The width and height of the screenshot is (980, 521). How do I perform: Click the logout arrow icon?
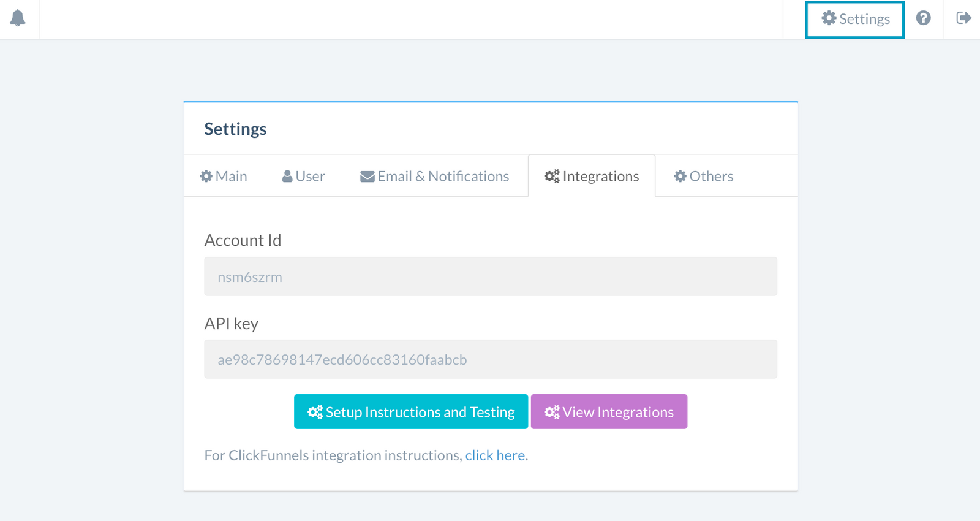click(963, 18)
